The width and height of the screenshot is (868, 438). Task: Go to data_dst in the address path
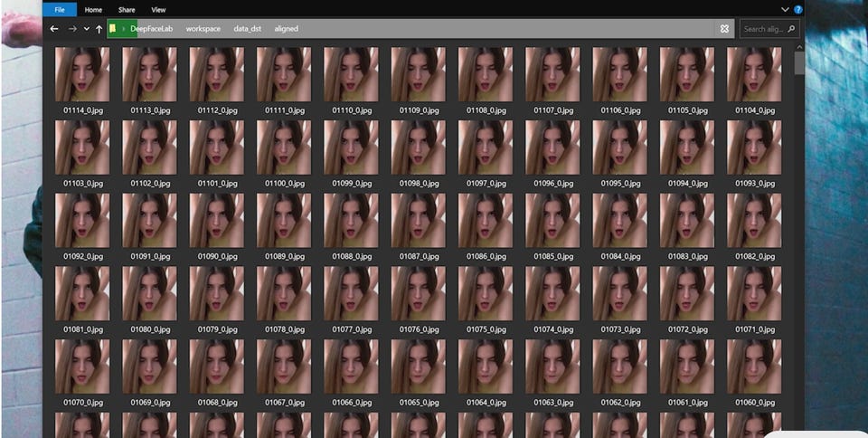point(248,29)
